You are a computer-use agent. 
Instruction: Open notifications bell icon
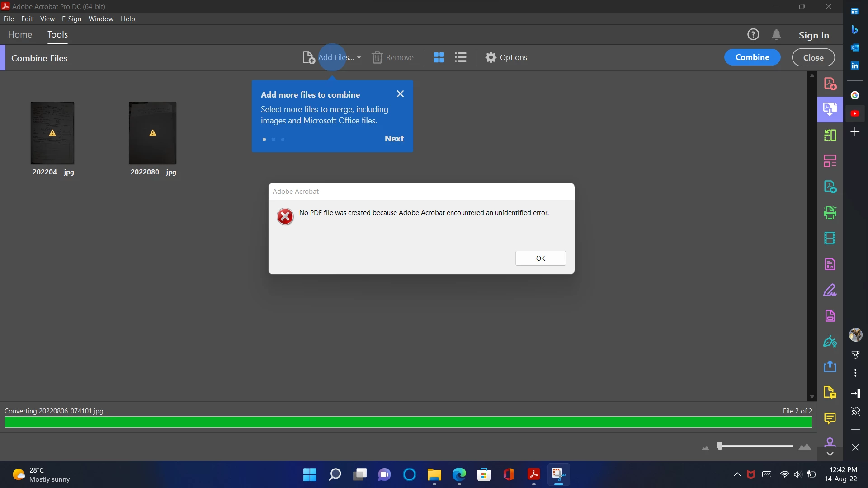[x=776, y=35]
